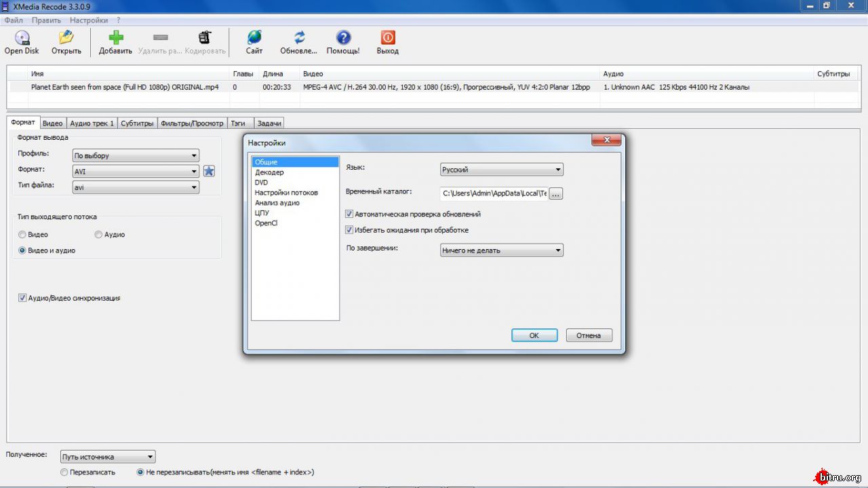Click the Главы column header
Screen dimensions: 868x488
(x=245, y=73)
